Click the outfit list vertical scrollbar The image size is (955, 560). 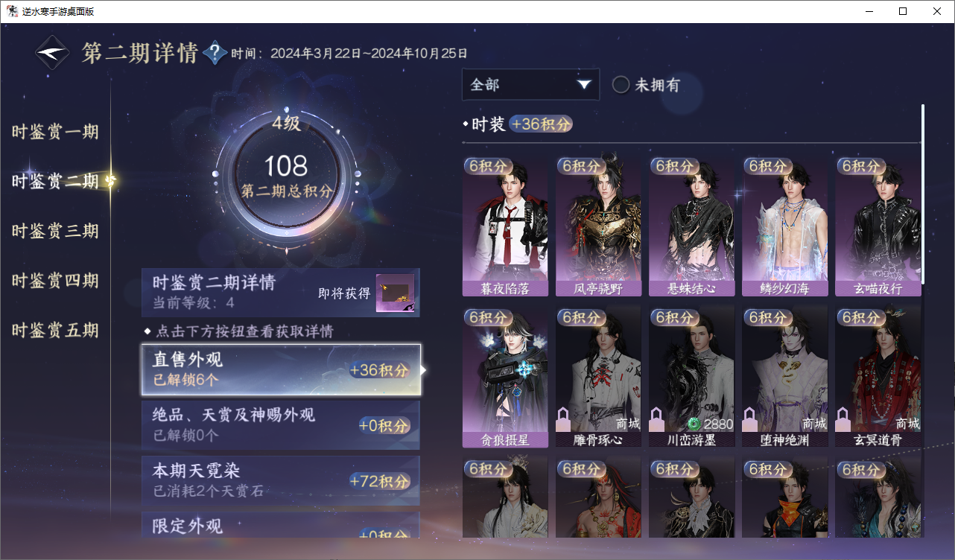923,194
